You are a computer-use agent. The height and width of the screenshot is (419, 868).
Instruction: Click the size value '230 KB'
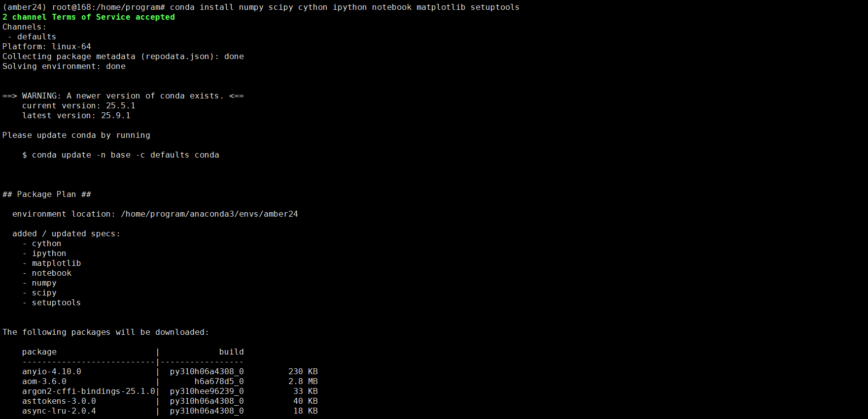(303, 372)
